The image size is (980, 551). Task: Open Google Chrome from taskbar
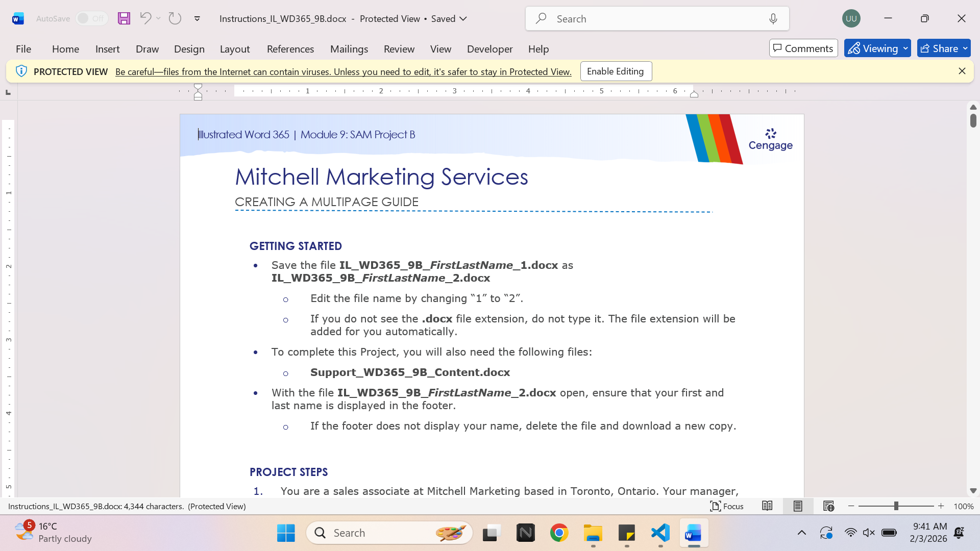559,533
